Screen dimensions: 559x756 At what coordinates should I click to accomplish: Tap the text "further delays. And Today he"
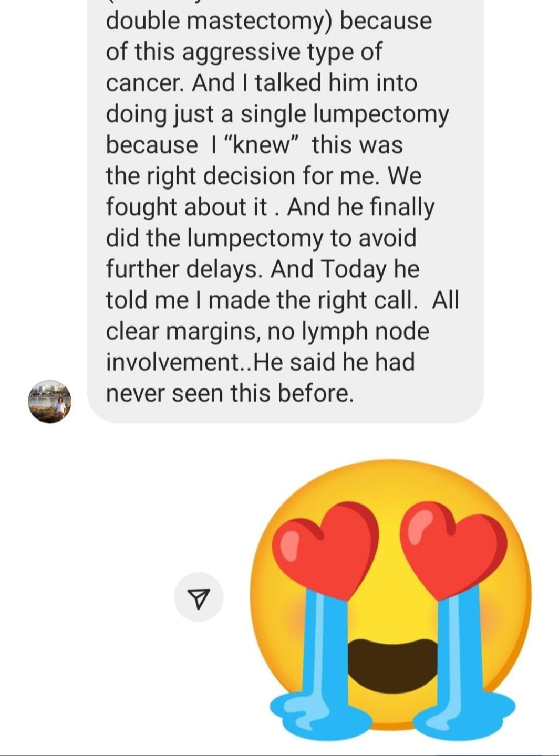click(x=263, y=269)
